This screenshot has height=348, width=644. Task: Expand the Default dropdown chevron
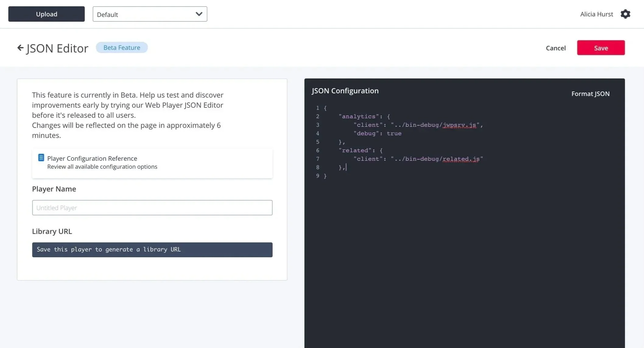[199, 14]
